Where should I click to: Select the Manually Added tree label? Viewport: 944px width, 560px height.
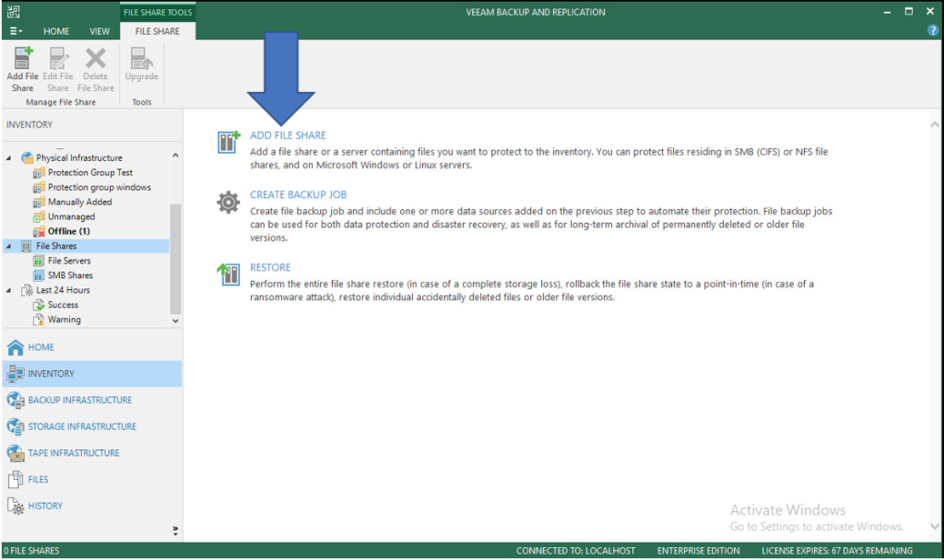click(x=80, y=202)
